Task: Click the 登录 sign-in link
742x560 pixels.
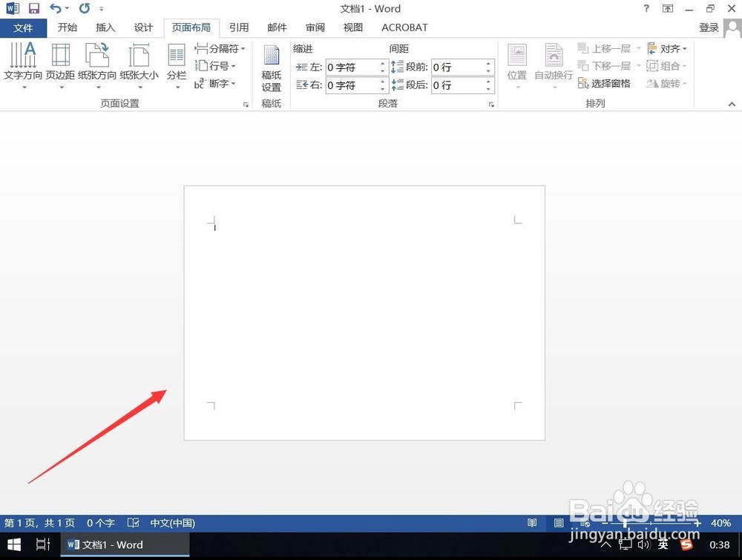Action: [x=708, y=27]
